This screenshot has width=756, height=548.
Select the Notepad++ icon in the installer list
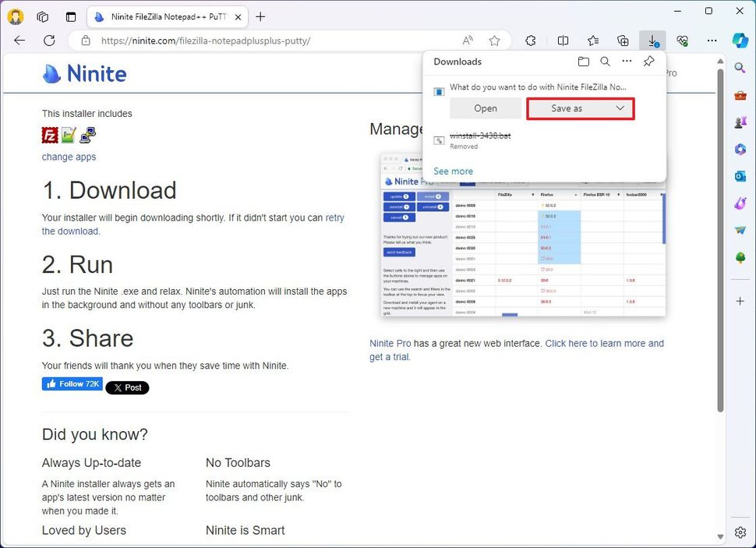coord(68,135)
